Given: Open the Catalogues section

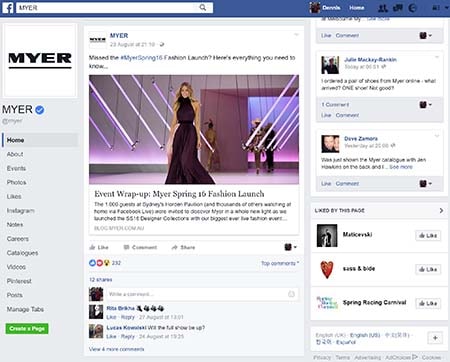Looking at the screenshot, I should tap(22, 253).
